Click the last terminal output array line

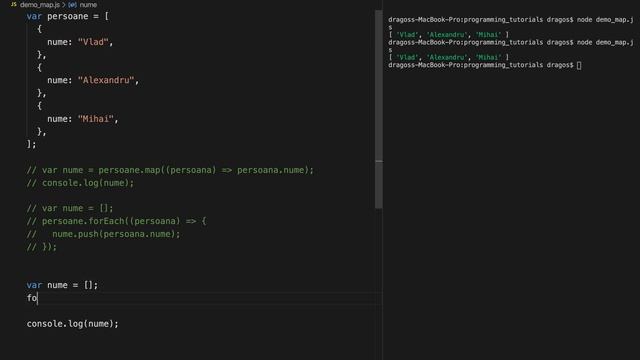pos(449,58)
